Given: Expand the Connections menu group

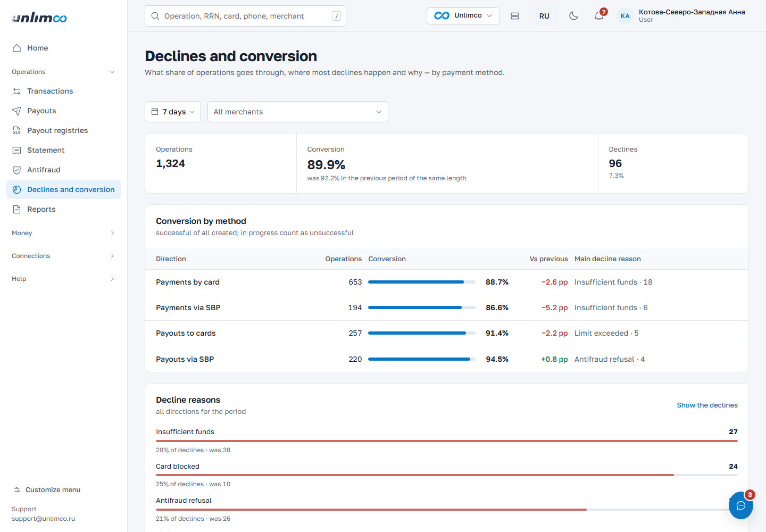Looking at the screenshot, I should pos(63,256).
